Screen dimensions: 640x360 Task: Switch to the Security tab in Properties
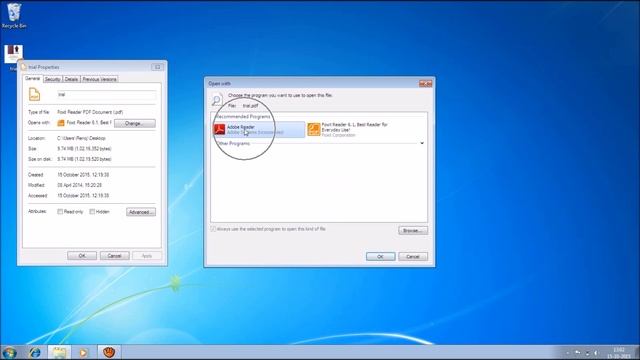tap(53, 79)
